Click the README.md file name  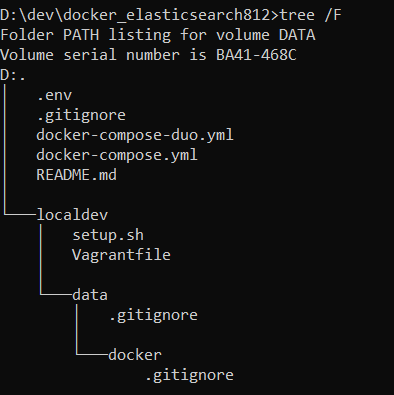(x=77, y=175)
